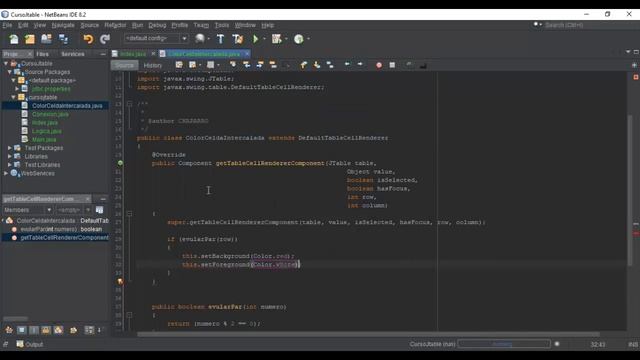
Task: Click the Debug Project toolbar icon
Action: click(277, 39)
